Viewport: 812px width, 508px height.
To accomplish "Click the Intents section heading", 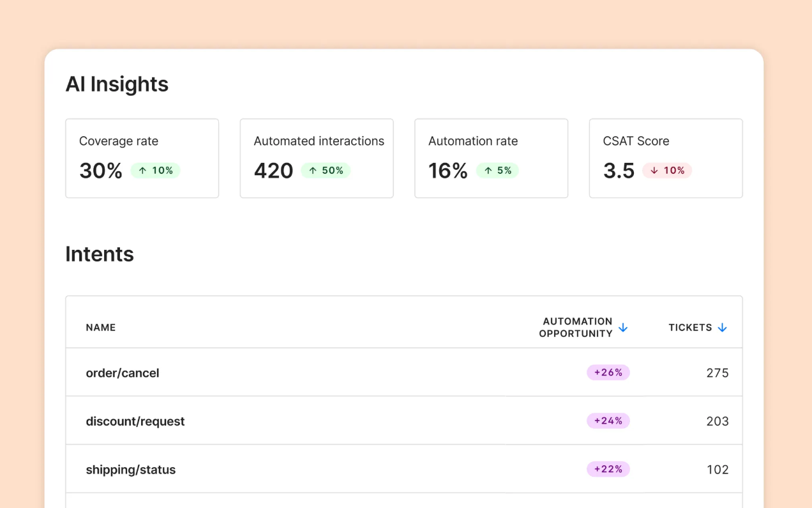I will pos(100,254).
